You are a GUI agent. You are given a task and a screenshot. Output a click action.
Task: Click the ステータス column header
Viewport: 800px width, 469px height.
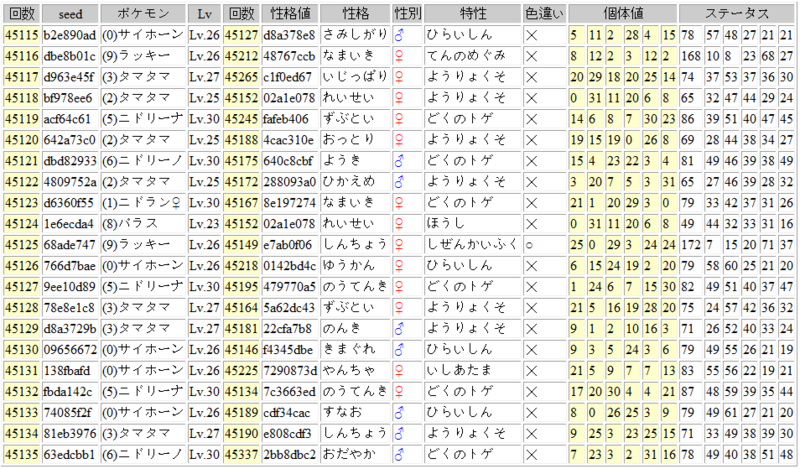[737, 14]
